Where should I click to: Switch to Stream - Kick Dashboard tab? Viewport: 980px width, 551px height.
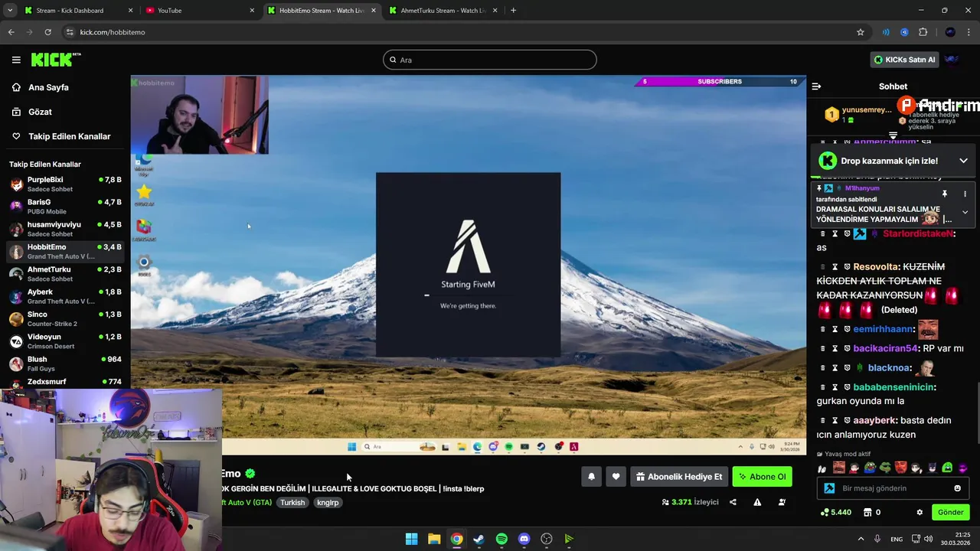79,11
